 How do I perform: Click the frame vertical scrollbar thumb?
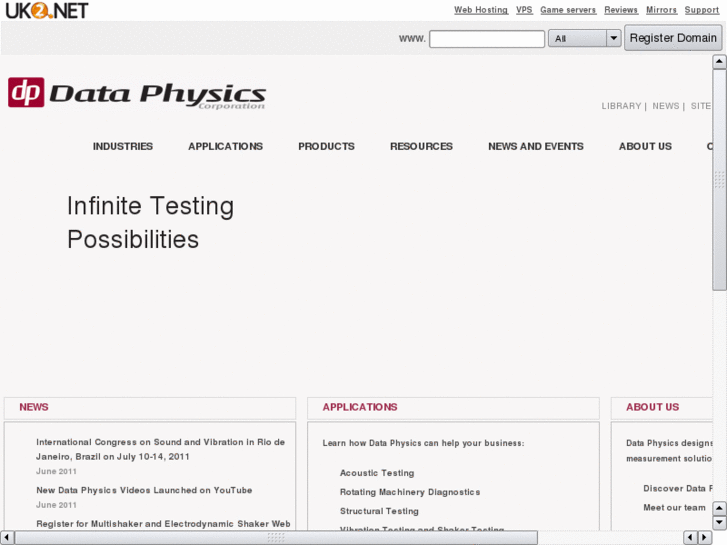[719, 180]
